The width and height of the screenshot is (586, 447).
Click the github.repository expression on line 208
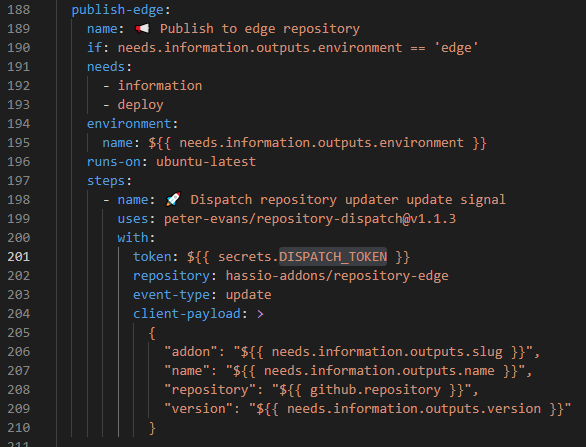(x=375, y=390)
